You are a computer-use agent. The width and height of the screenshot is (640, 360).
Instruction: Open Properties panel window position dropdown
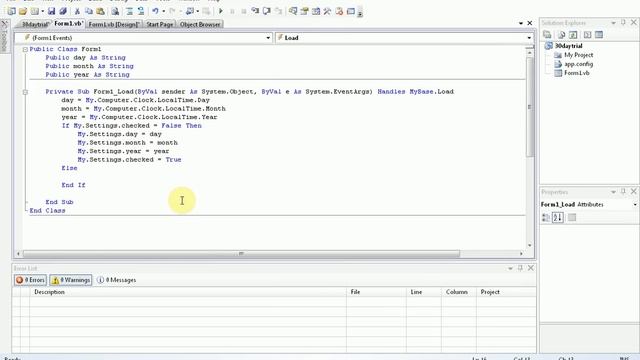[x=613, y=192]
